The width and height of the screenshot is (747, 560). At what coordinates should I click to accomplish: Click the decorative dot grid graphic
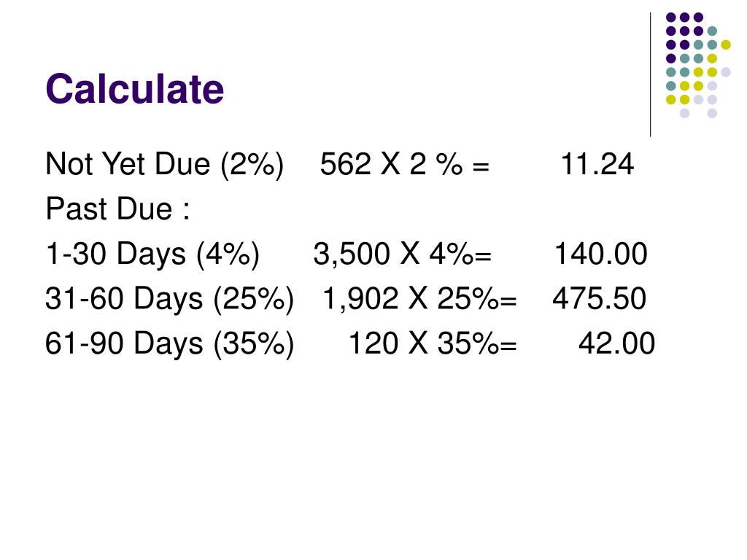click(x=698, y=65)
